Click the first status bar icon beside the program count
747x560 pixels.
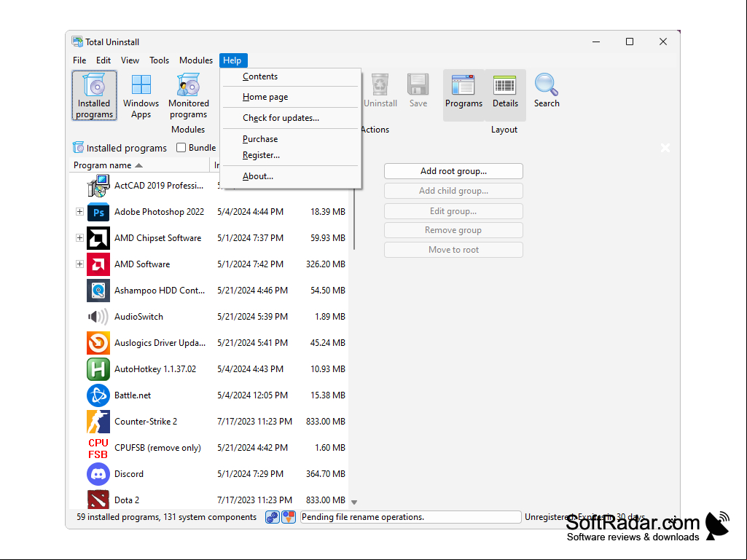click(272, 517)
